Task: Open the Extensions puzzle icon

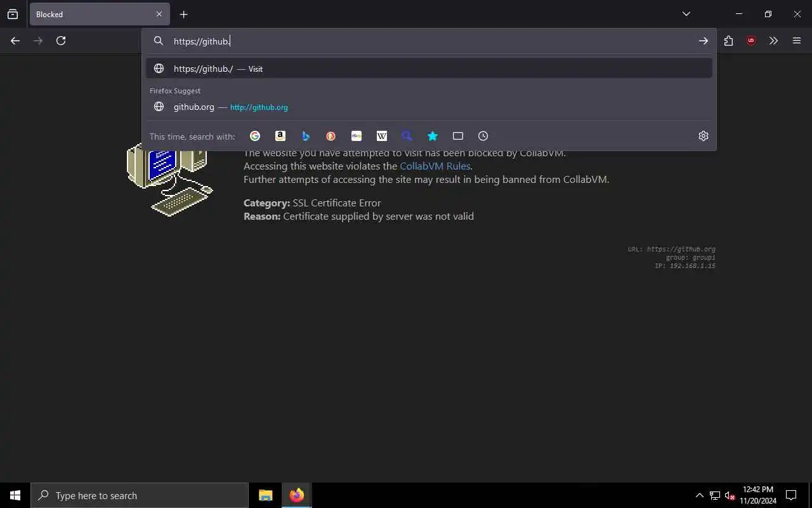Action: [728, 41]
